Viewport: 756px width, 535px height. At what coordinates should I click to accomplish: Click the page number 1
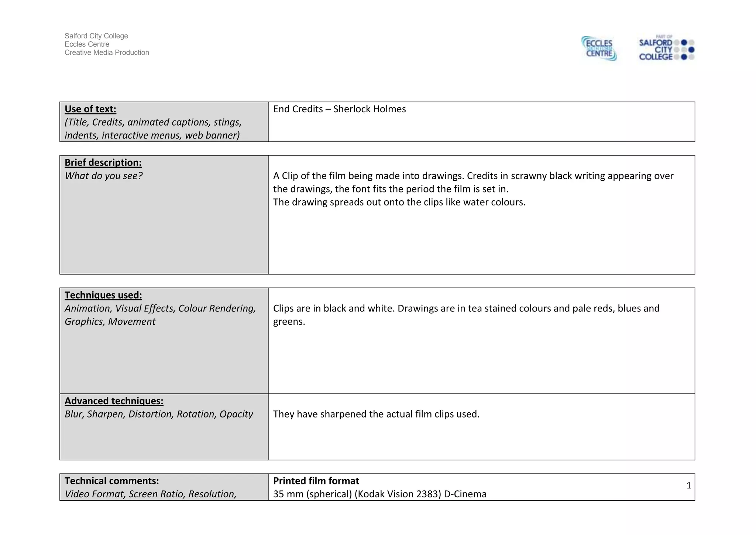(x=688, y=485)
